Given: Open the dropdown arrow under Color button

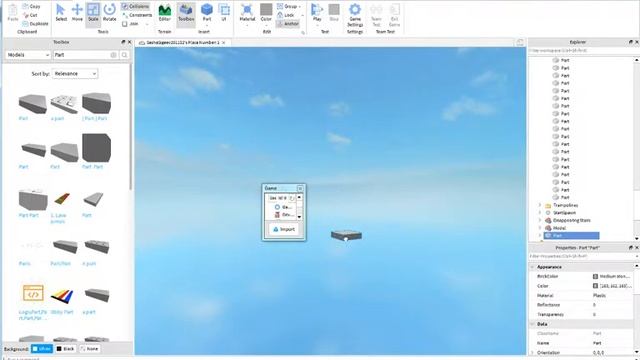Looking at the screenshot, I should [266, 25].
